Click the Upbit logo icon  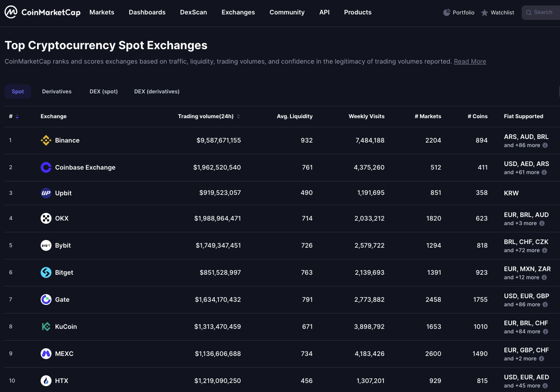pos(46,193)
